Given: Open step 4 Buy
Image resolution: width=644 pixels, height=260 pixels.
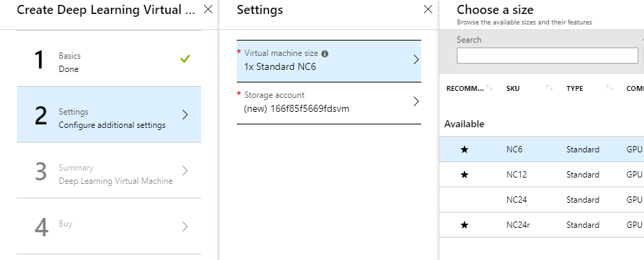Looking at the screenshot, I should coord(109,226).
